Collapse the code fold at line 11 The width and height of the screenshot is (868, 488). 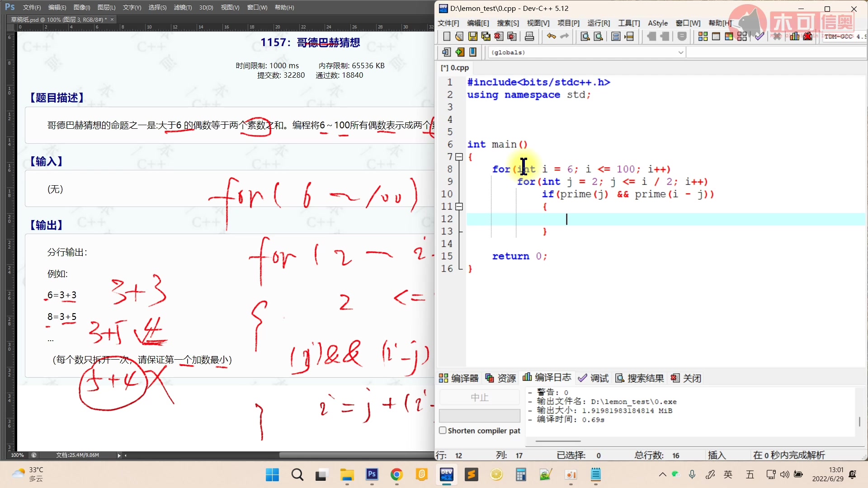(459, 206)
